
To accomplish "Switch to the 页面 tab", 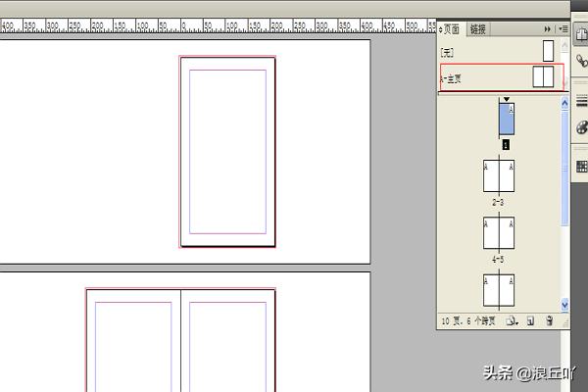I will point(451,29).
